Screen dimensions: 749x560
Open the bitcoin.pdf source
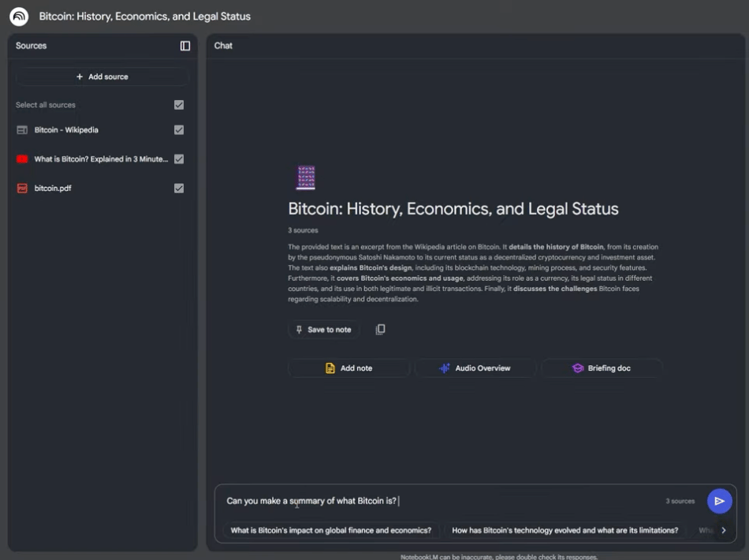pos(53,189)
